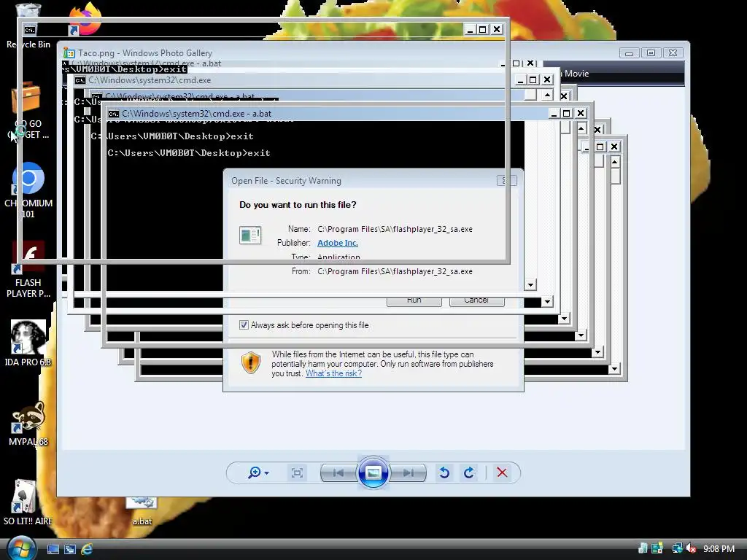Click Run in the Security Warning dialog
The width and height of the screenshot is (747, 560).
[x=414, y=301]
